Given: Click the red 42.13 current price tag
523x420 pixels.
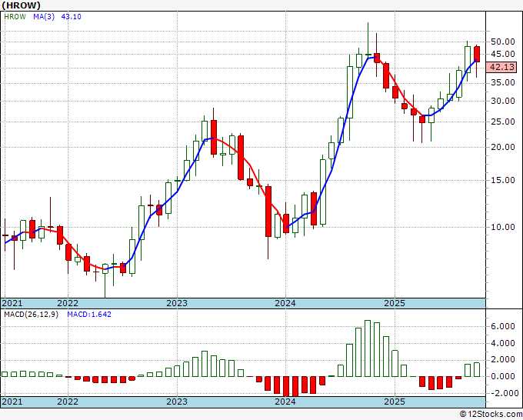Looking at the screenshot, I should coord(501,67).
